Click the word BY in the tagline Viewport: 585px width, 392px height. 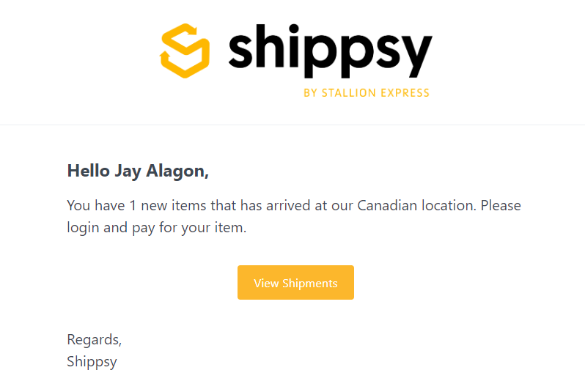click(x=310, y=93)
